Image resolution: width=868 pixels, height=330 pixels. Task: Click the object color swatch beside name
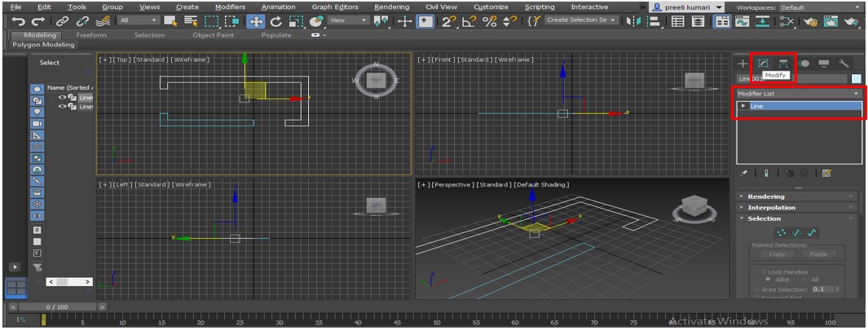point(856,78)
